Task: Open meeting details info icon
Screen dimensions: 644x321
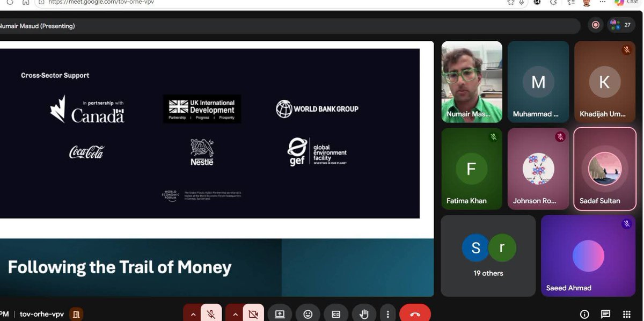Action: coord(584,315)
